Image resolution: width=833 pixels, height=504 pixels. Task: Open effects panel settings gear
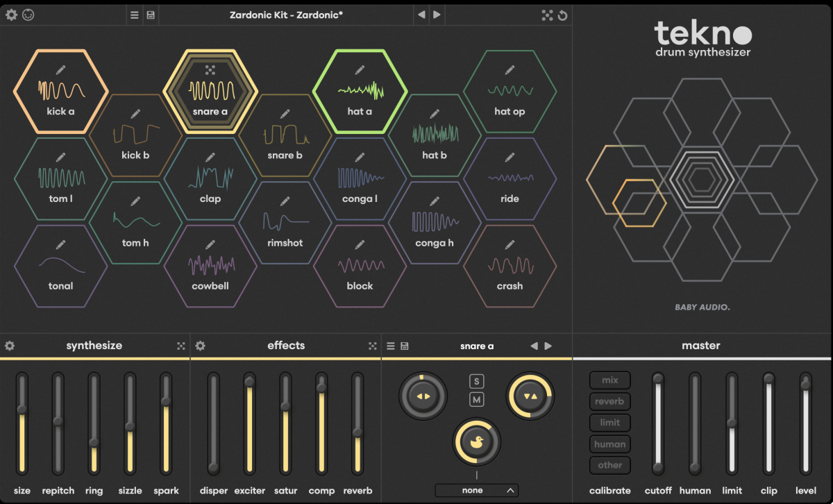point(200,346)
